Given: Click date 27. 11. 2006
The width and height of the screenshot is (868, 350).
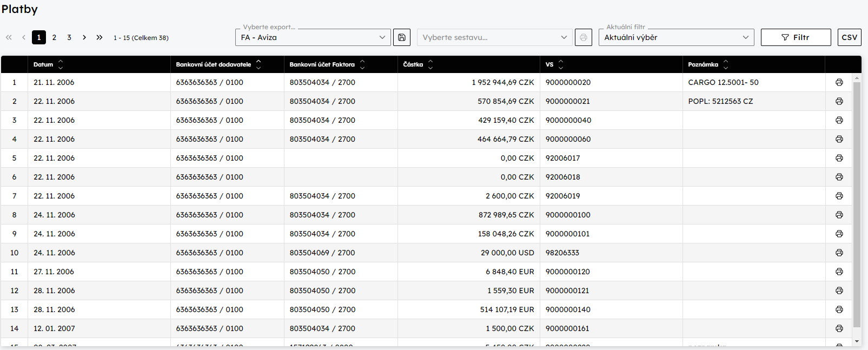Looking at the screenshot, I should pyautogui.click(x=54, y=272).
